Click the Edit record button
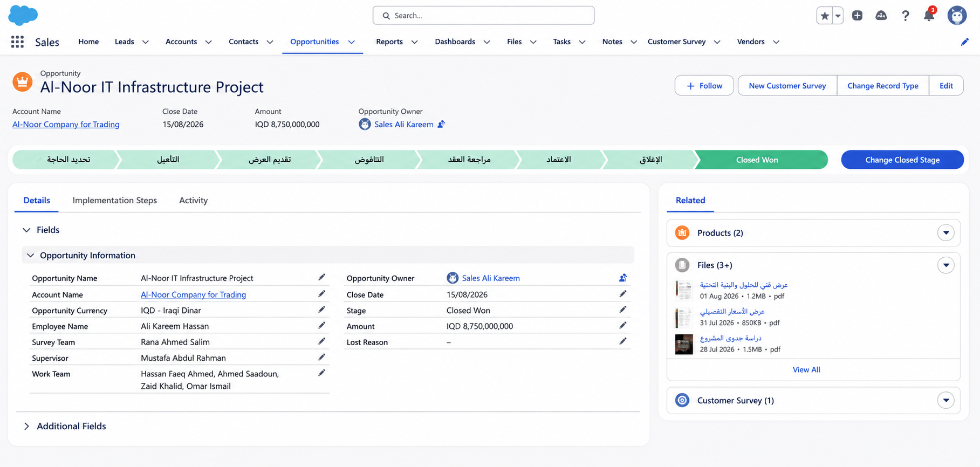The image size is (980, 467). click(x=946, y=85)
